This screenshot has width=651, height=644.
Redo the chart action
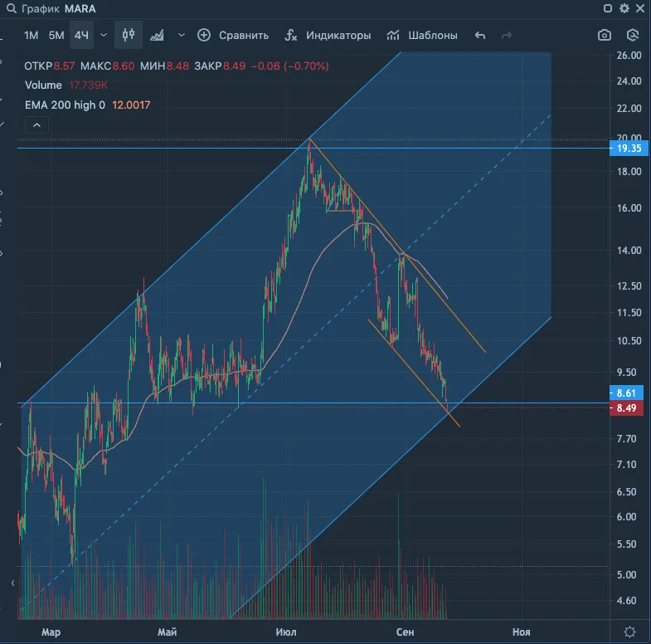506,36
